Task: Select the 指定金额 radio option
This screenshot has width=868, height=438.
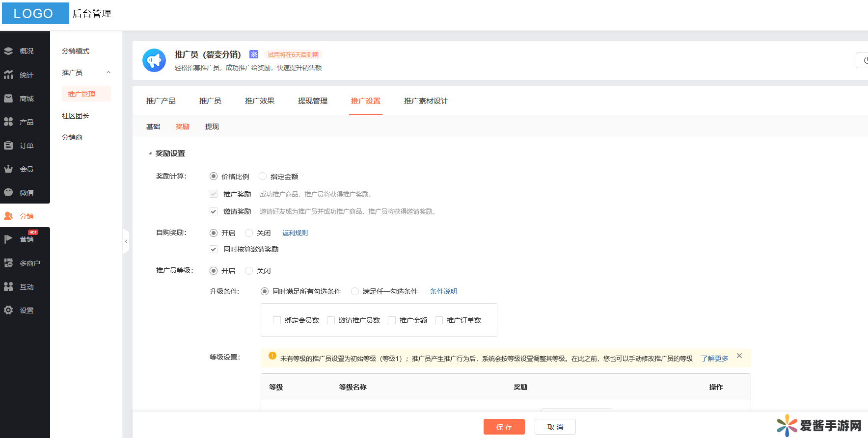Action: pos(263,176)
